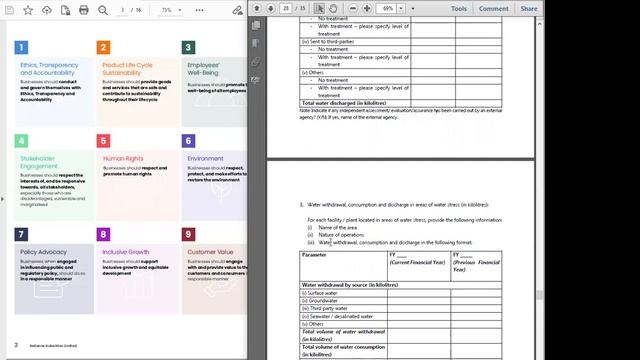
Task: Open the Share pane
Action: 529,8
